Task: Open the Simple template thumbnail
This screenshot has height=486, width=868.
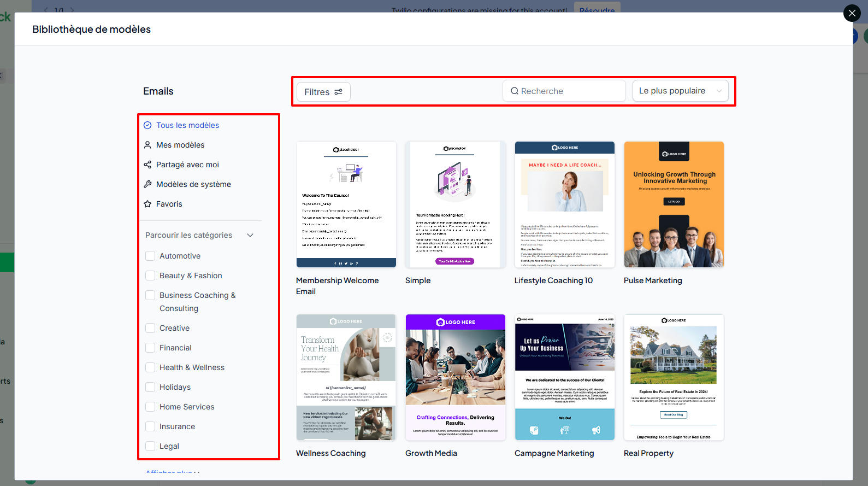Action: 456,204
